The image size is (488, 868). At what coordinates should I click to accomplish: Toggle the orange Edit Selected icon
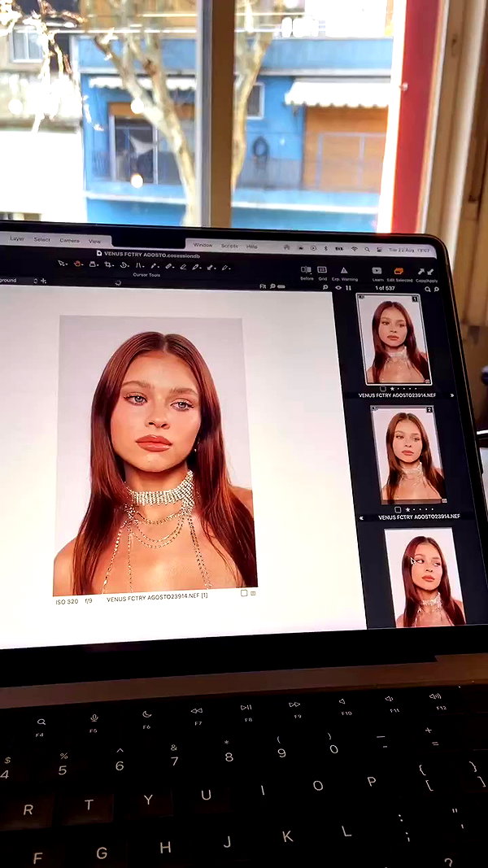click(399, 271)
